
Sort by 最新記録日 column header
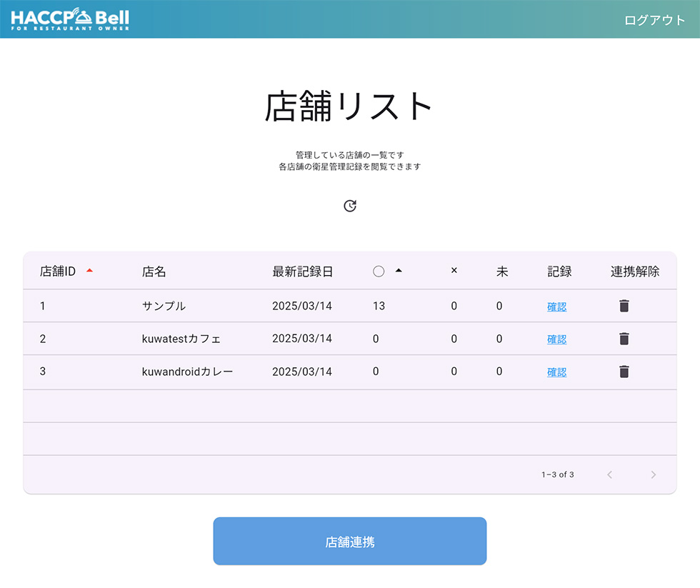click(x=302, y=271)
